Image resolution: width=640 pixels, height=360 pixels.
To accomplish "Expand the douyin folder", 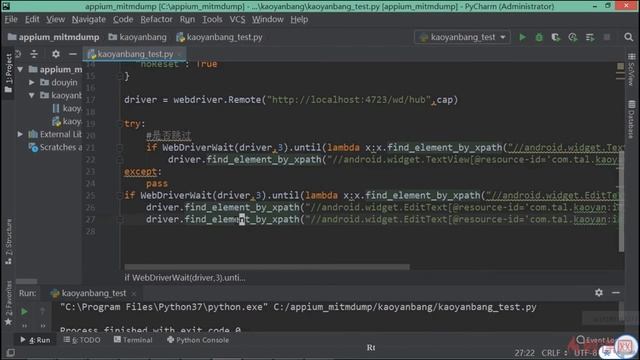I will pyautogui.click(x=32, y=82).
